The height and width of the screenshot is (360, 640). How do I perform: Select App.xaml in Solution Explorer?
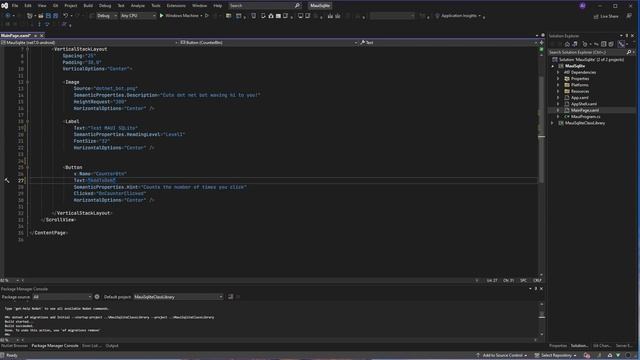(x=579, y=98)
